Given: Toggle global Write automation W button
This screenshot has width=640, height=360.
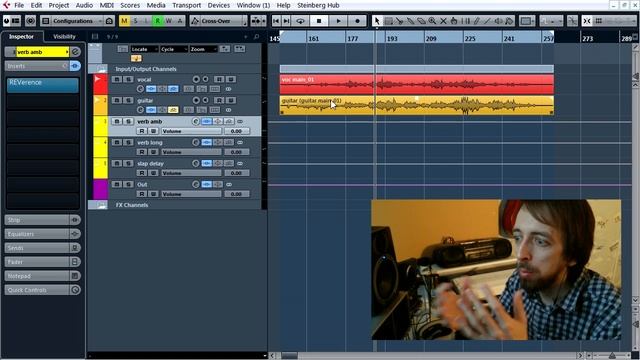Looking at the screenshot, I should pos(169,21).
